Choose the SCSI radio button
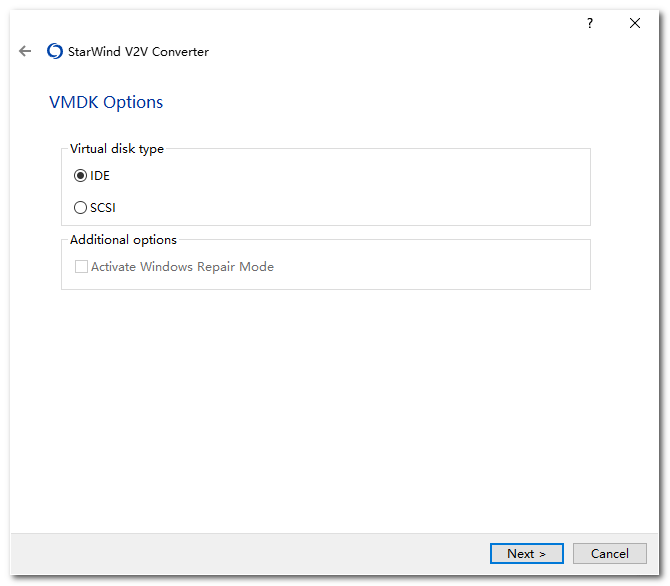 tap(81, 208)
